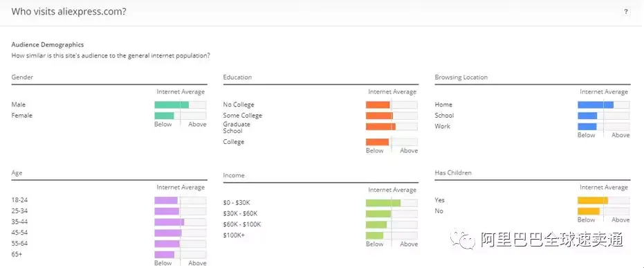Click the blue bar for Work
Viewport: 644px width, 268px height.
point(587,127)
